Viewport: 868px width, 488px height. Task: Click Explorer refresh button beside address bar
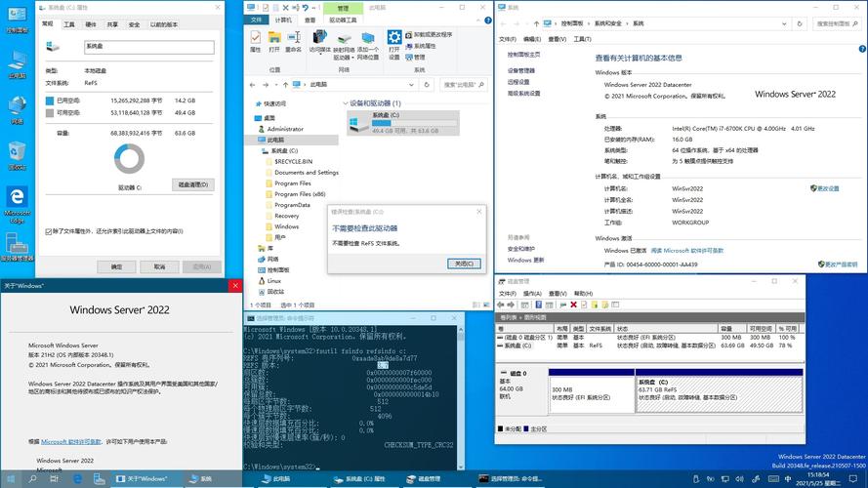(427, 85)
